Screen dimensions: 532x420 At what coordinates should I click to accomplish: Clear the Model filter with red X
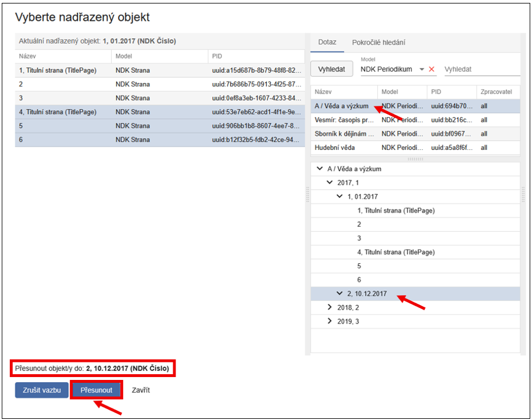click(431, 69)
